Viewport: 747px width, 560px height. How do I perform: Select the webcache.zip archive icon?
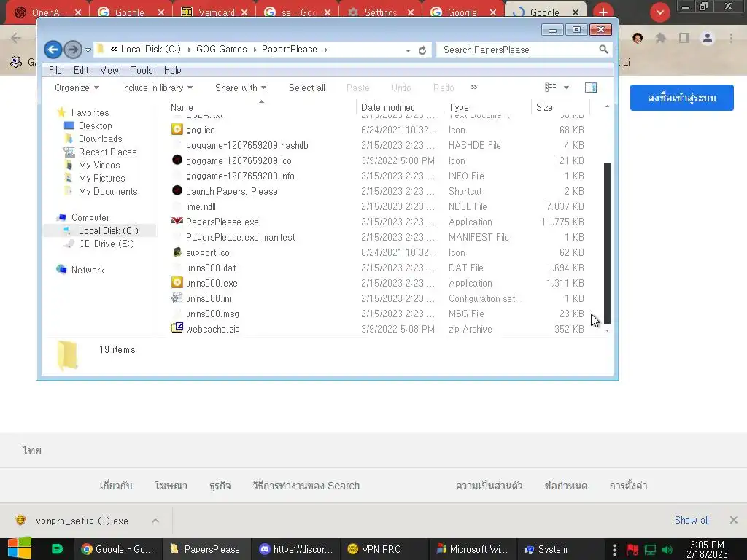(x=177, y=328)
